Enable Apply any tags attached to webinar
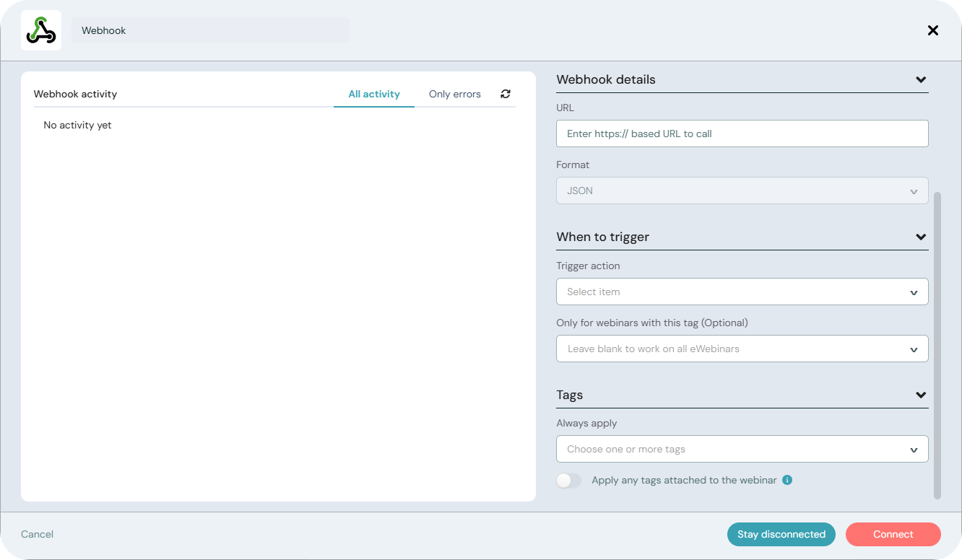Viewport: 962px width, 560px height. [569, 481]
